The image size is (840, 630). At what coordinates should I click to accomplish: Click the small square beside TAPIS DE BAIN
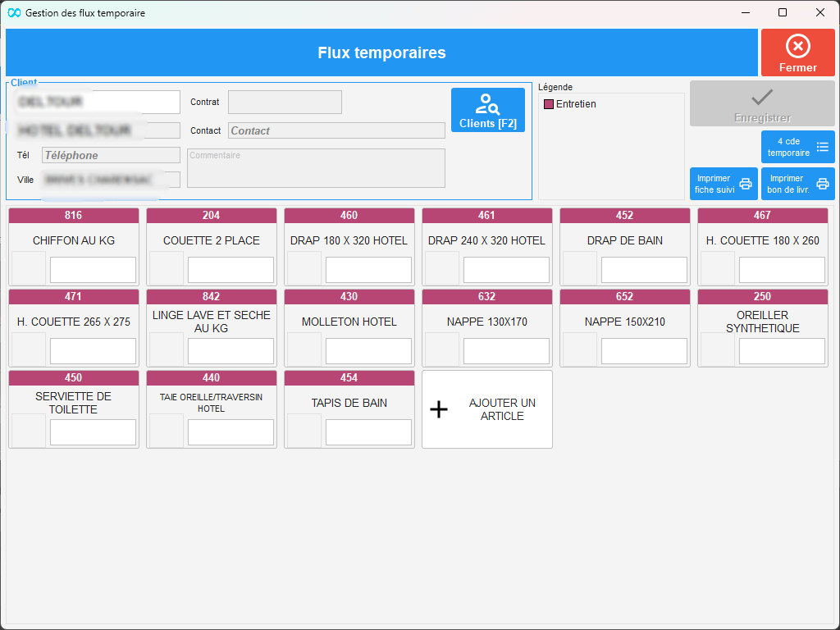(x=304, y=431)
